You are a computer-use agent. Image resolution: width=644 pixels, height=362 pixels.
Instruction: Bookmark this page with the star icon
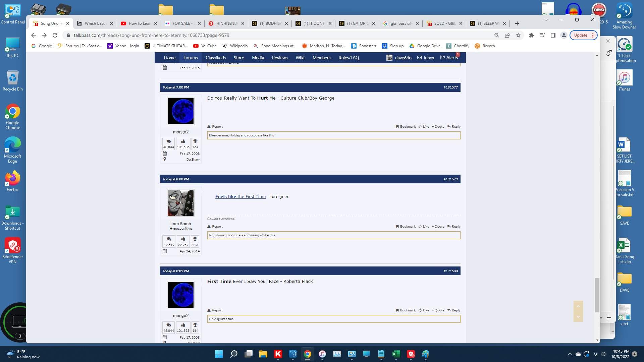click(x=518, y=35)
